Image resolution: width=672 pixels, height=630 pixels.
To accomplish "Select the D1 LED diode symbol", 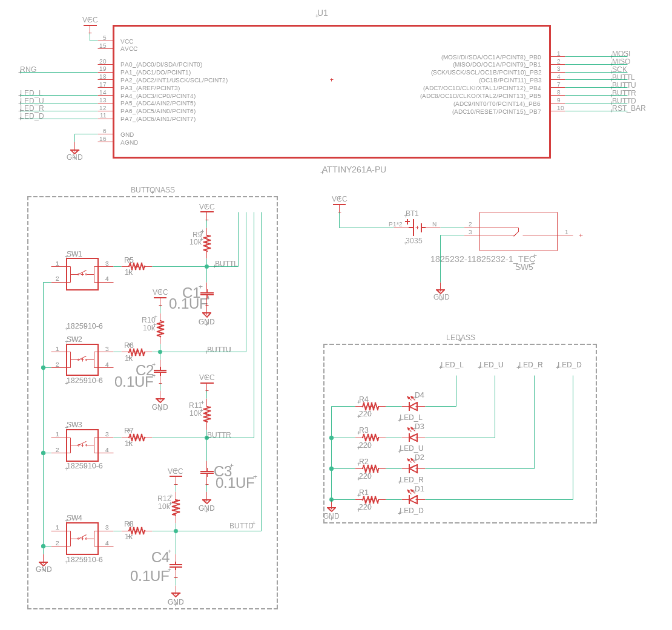I will (x=413, y=499).
